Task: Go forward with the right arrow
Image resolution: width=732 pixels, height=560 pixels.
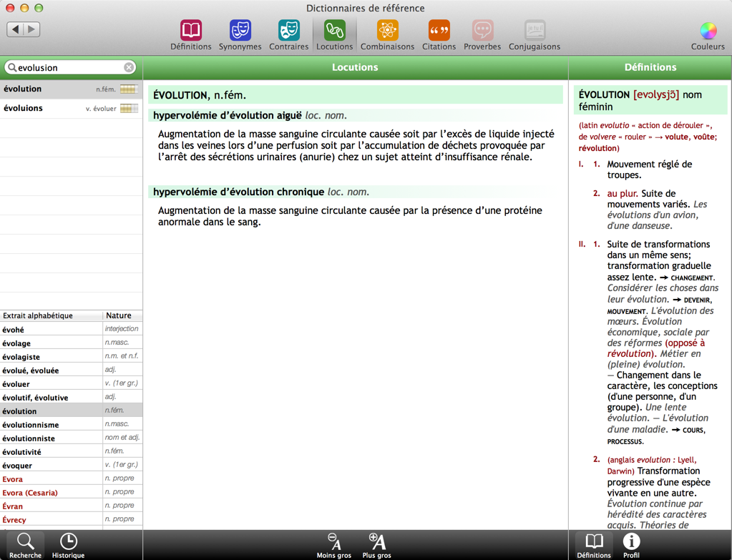Action: pyautogui.click(x=31, y=29)
